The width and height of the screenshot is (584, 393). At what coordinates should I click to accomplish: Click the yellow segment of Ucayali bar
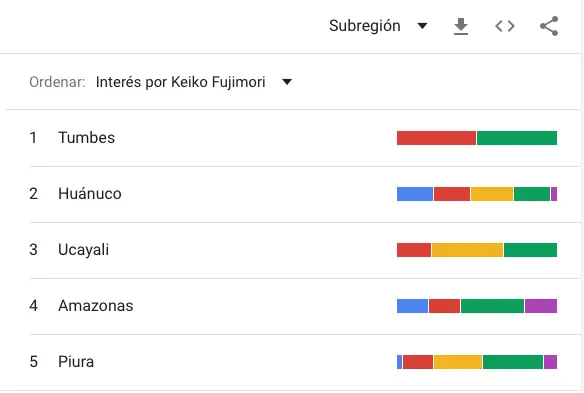467,250
